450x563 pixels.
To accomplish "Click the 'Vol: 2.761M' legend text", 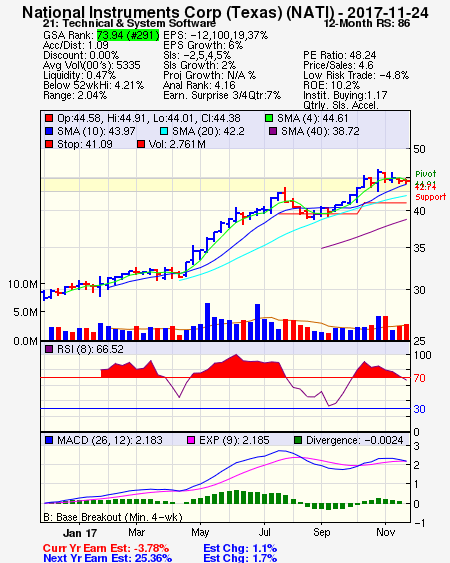I will 177,144.
